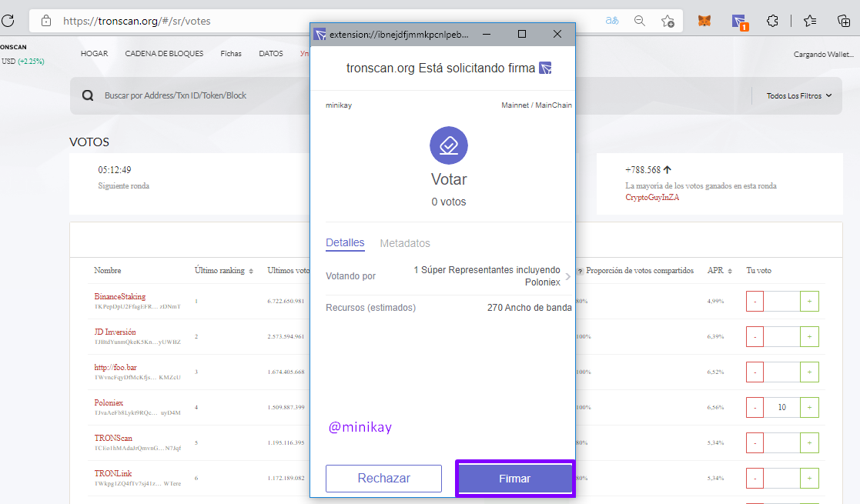Switch to the Metadatos tab
The height and width of the screenshot is (504, 860).
pos(405,243)
